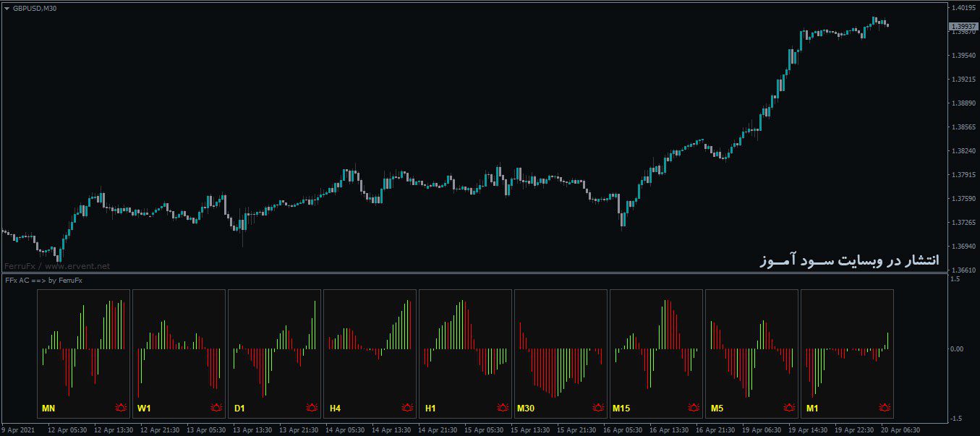Image resolution: width=980 pixels, height=436 pixels.
Task: Click the red alert icon in the M30 panel
Action: click(x=598, y=409)
